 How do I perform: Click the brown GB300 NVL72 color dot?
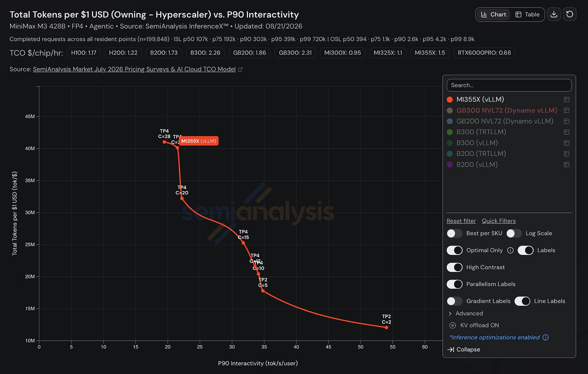click(450, 110)
